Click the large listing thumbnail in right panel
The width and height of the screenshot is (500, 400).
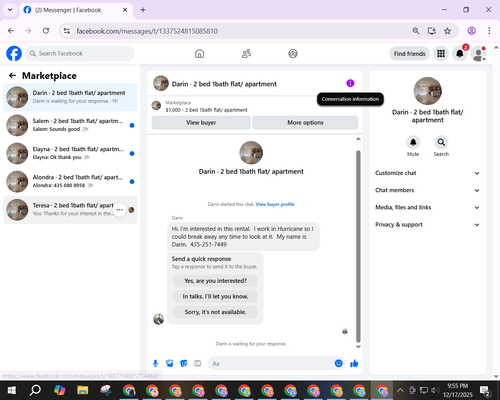click(x=427, y=91)
